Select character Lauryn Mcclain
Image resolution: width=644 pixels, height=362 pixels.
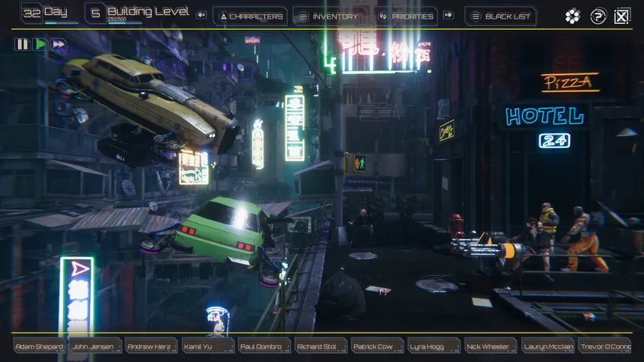click(x=547, y=346)
